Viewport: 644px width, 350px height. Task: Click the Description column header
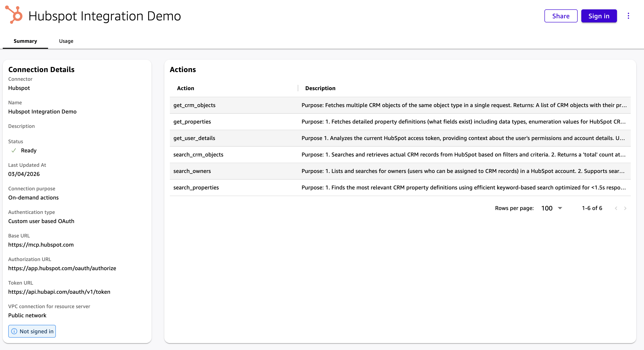click(320, 88)
